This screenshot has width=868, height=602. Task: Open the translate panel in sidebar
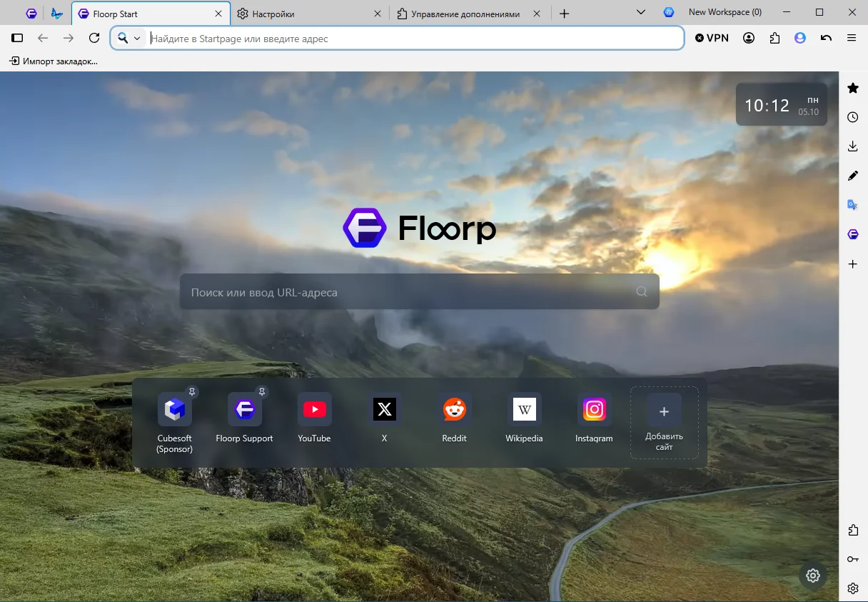click(853, 205)
